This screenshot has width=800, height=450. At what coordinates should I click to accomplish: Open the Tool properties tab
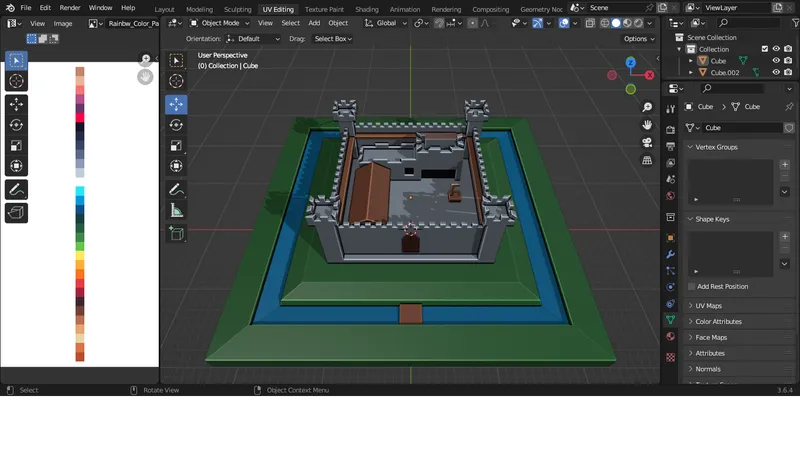(x=670, y=108)
